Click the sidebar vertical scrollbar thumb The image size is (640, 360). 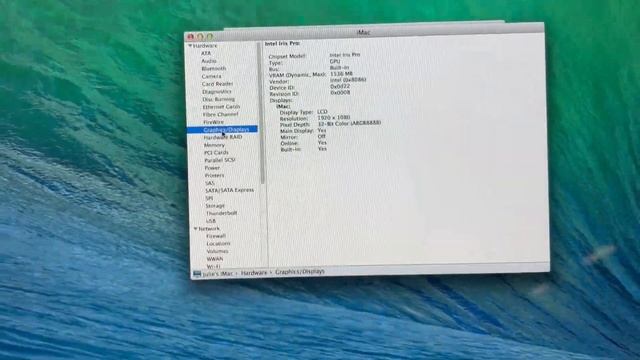(262, 112)
